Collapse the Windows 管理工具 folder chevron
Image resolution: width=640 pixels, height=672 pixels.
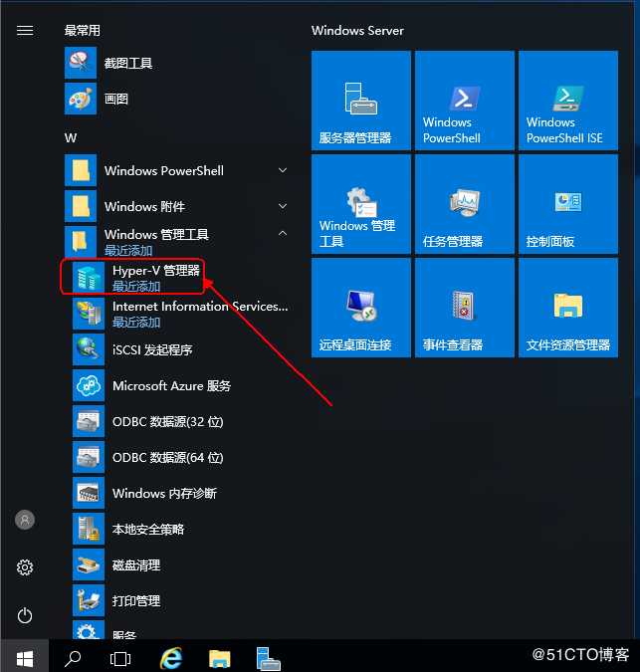tap(283, 234)
